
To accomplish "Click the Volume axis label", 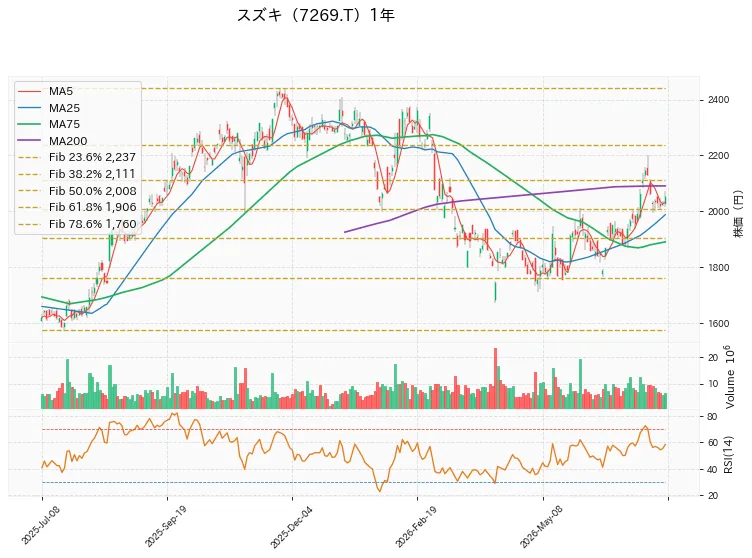I will [x=729, y=377].
